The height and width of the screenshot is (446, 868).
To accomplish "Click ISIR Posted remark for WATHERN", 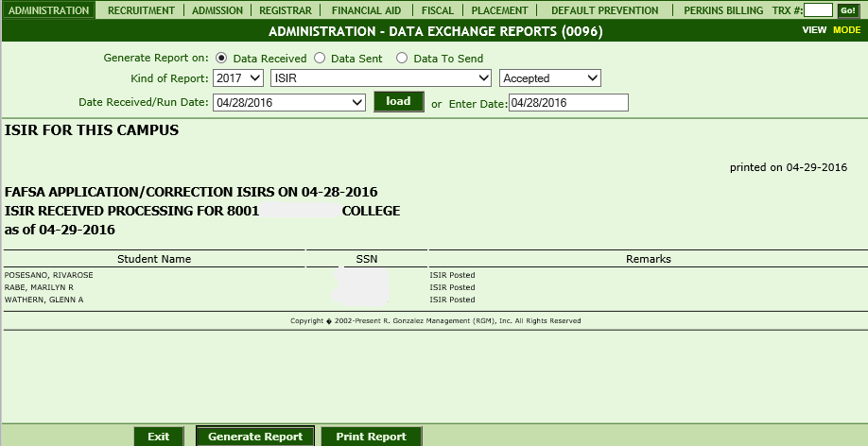I will tap(452, 300).
